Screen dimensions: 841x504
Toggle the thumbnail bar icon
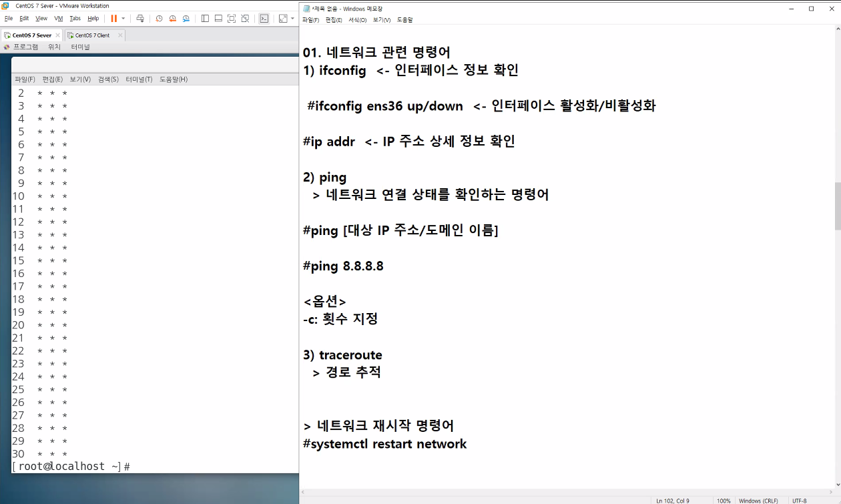(218, 19)
